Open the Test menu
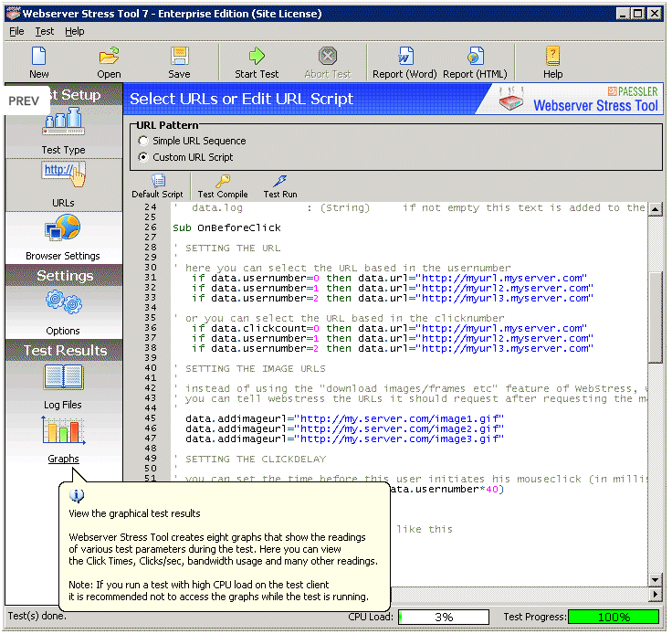 45,31
